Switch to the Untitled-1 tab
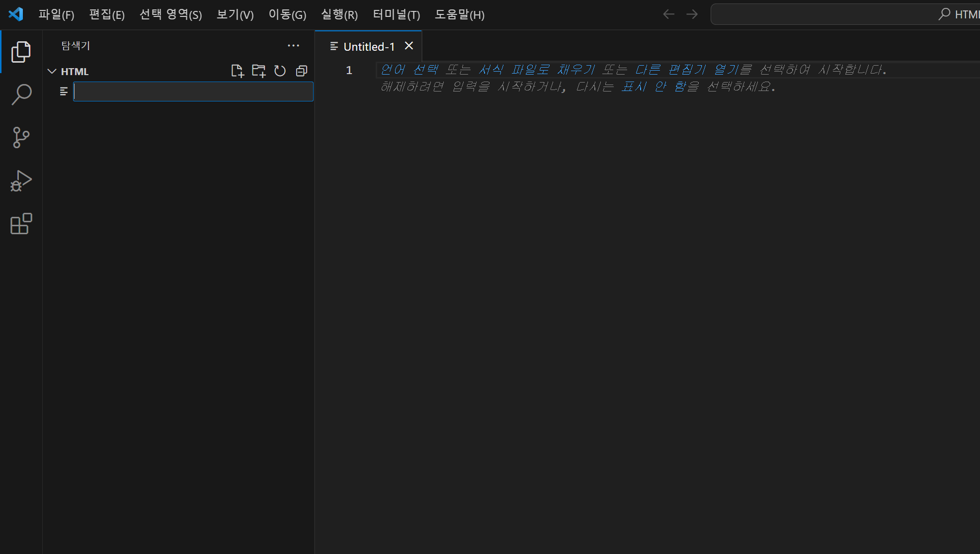This screenshot has height=554, width=980. [x=368, y=47]
